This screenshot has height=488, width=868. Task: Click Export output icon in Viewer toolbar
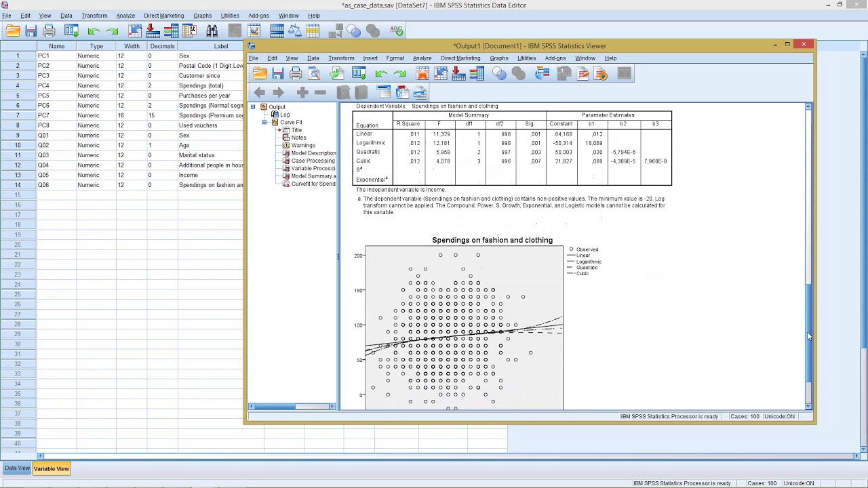click(x=336, y=73)
